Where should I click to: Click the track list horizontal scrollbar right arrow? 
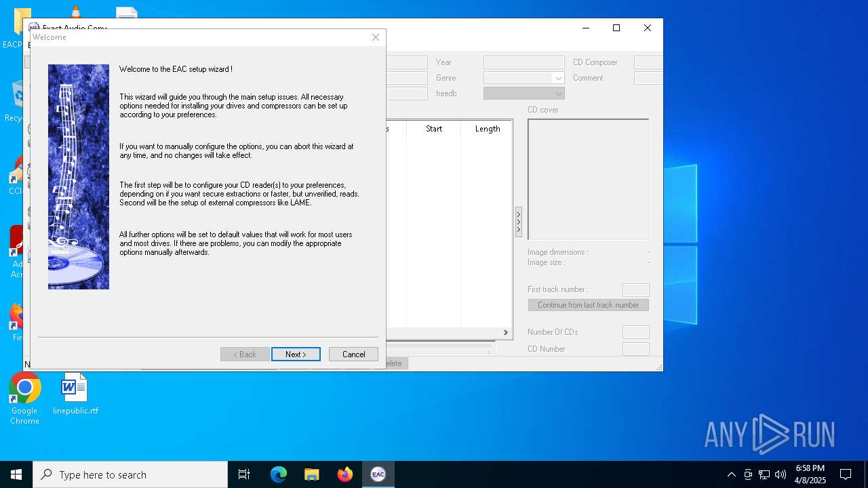pos(505,332)
